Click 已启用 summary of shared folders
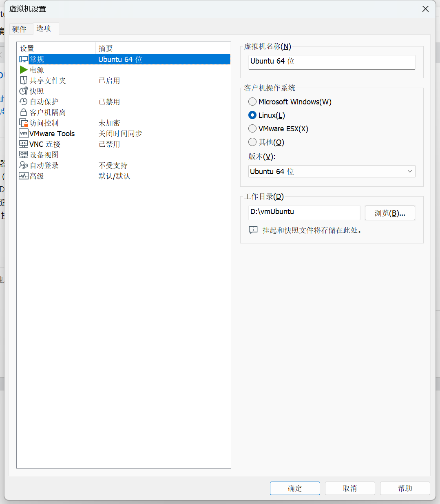 (109, 81)
